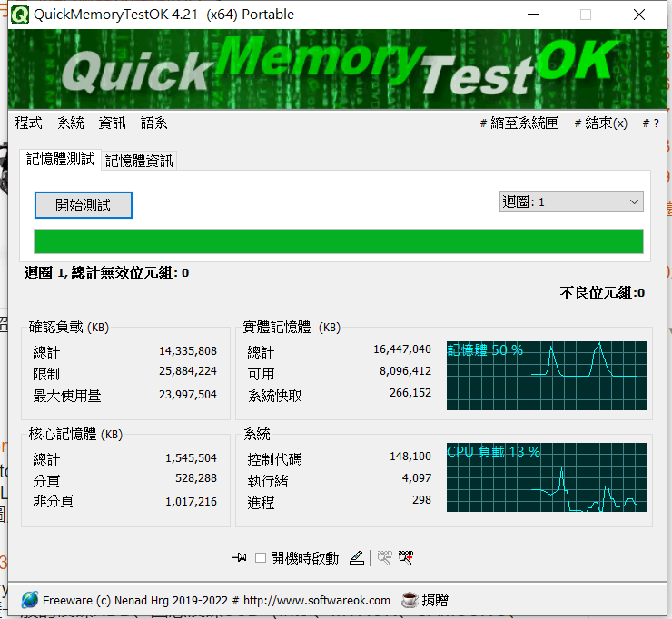Open the 程式 menu
The height and width of the screenshot is (619, 672).
coord(28,123)
